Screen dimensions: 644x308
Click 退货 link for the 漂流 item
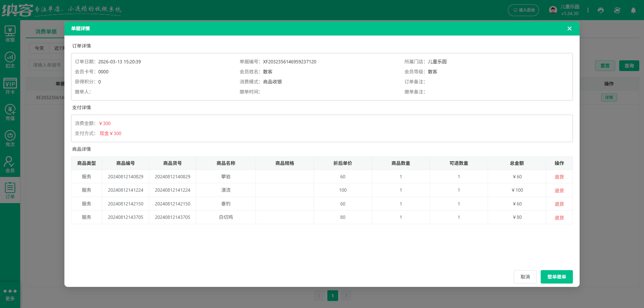559,190
